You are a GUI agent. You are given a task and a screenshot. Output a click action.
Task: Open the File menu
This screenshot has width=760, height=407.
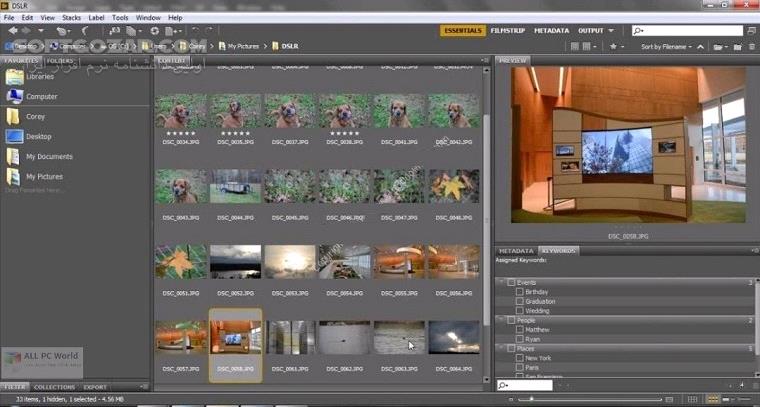point(9,17)
